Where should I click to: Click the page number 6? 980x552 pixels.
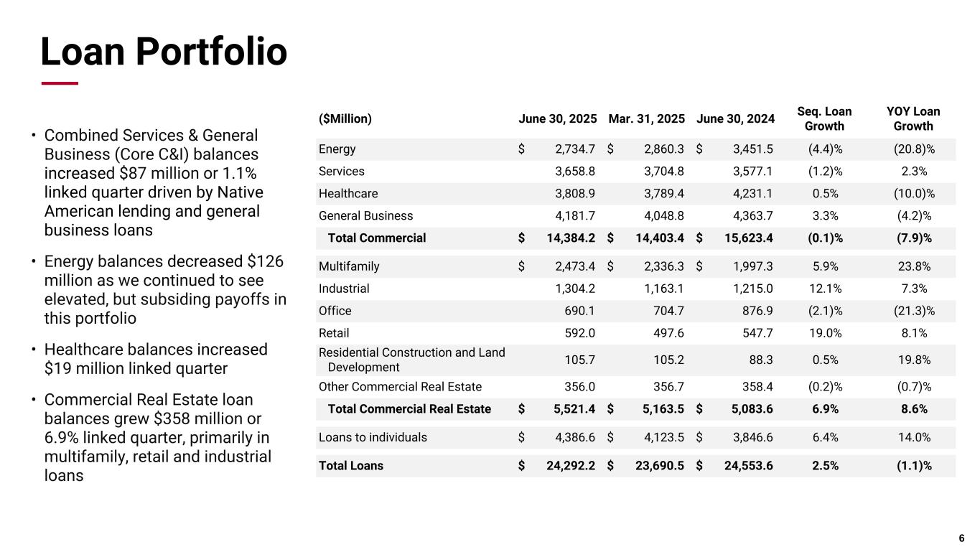[x=961, y=538]
